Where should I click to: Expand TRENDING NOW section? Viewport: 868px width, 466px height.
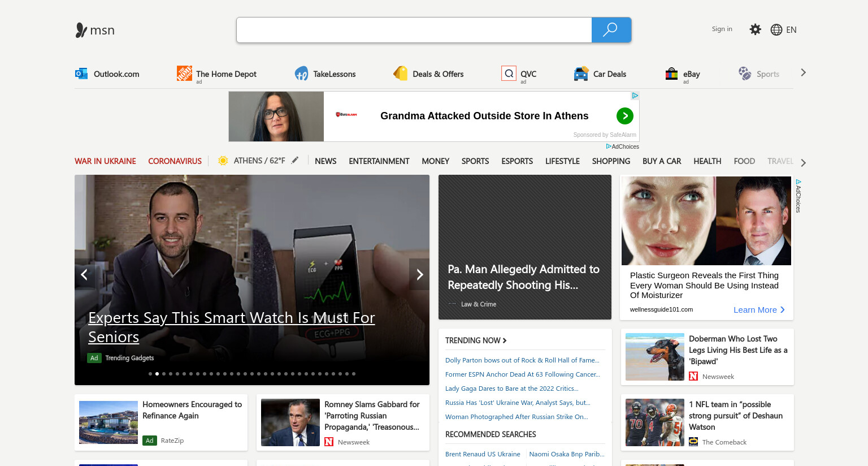point(476,340)
